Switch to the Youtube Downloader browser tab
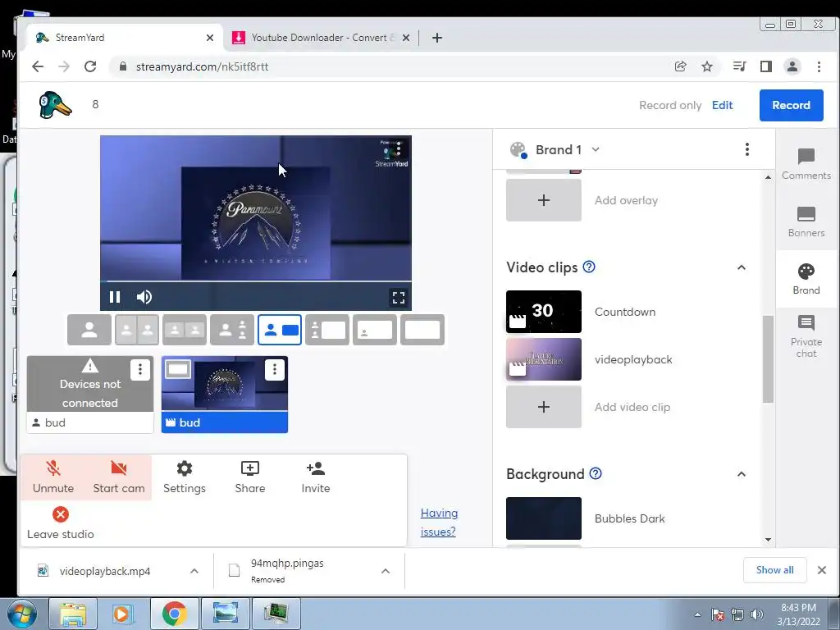The image size is (840, 630). [x=321, y=38]
